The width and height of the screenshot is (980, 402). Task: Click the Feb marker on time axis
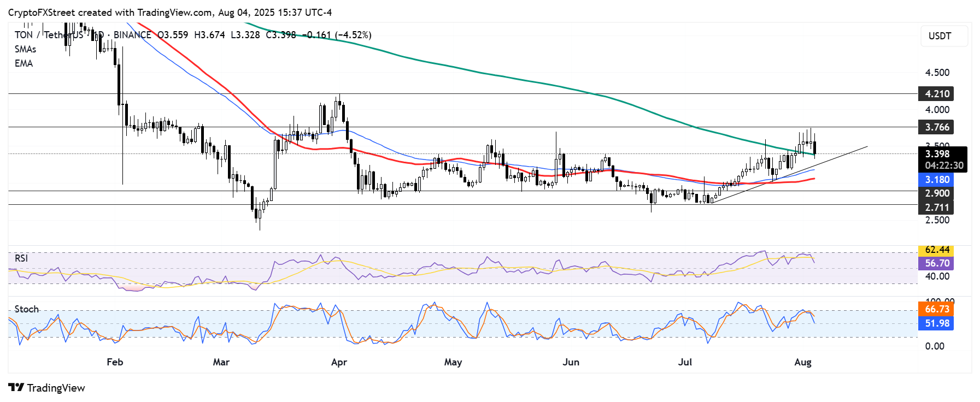click(115, 362)
